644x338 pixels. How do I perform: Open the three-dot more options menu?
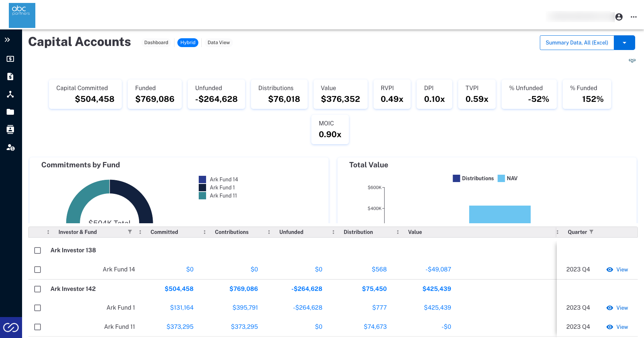[x=634, y=17]
